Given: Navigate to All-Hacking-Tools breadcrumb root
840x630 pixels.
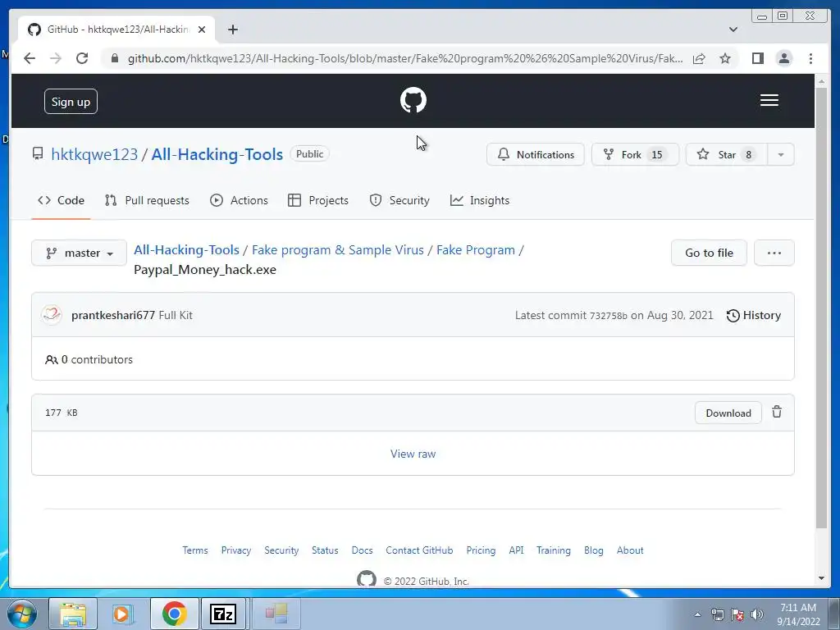Looking at the screenshot, I should (186, 250).
